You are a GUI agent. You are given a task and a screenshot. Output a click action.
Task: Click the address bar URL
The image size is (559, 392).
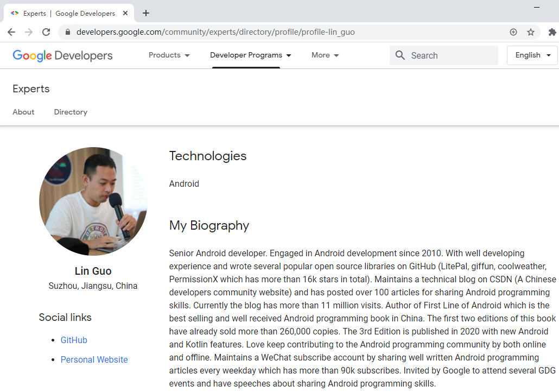[x=215, y=32]
